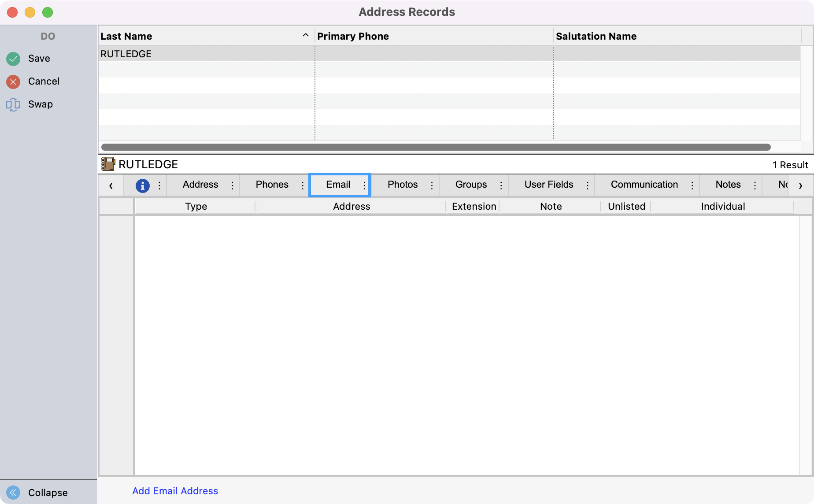814x504 pixels.
Task: Click the Add Email Address link
Action: coord(175,491)
